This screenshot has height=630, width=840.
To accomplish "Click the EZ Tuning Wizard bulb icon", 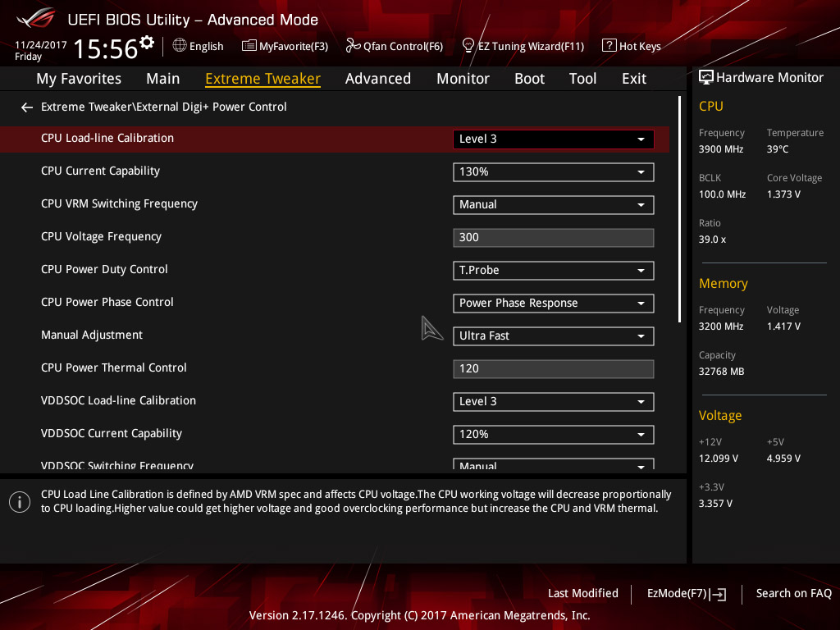I will click(x=468, y=46).
